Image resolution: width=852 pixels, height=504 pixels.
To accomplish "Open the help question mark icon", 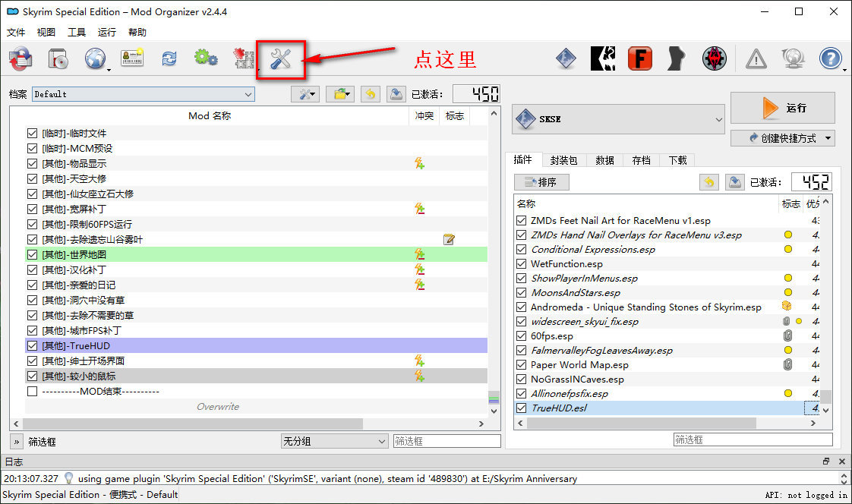I will coord(830,59).
